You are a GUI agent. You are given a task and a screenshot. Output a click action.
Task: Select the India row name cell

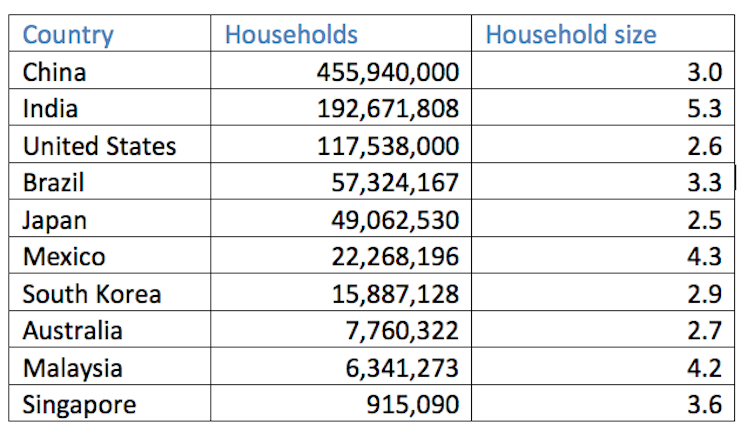point(110,107)
